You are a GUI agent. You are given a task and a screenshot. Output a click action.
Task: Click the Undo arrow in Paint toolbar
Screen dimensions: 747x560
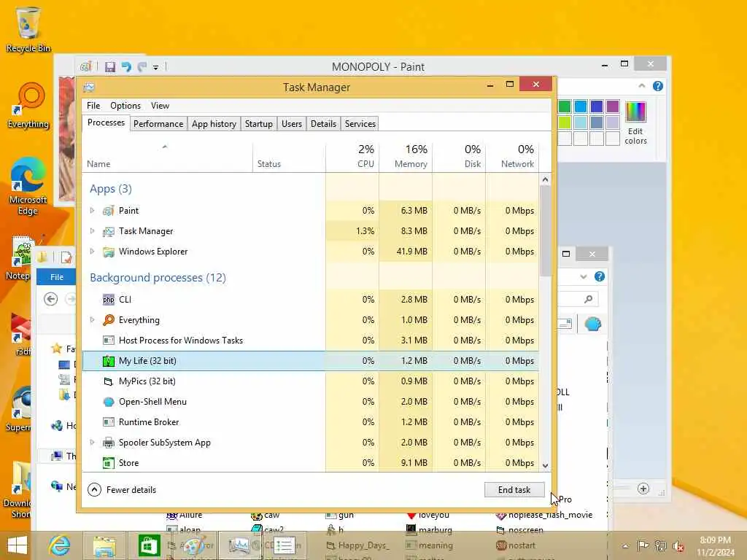[x=125, y=67]
